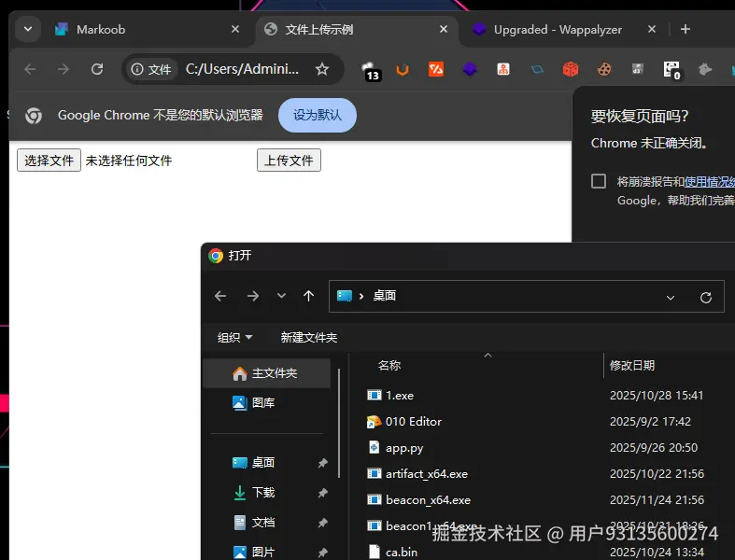Refresh the file dialog listing
Image resolution: width=735 pixels, height=560 pixels.
[706, 298]
